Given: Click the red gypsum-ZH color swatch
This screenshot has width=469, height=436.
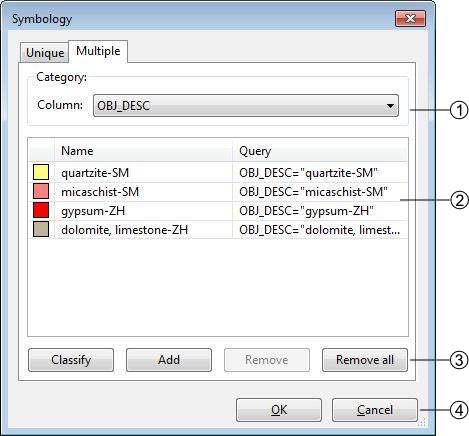Looking at the screenshot, I should tap(41, 210).
